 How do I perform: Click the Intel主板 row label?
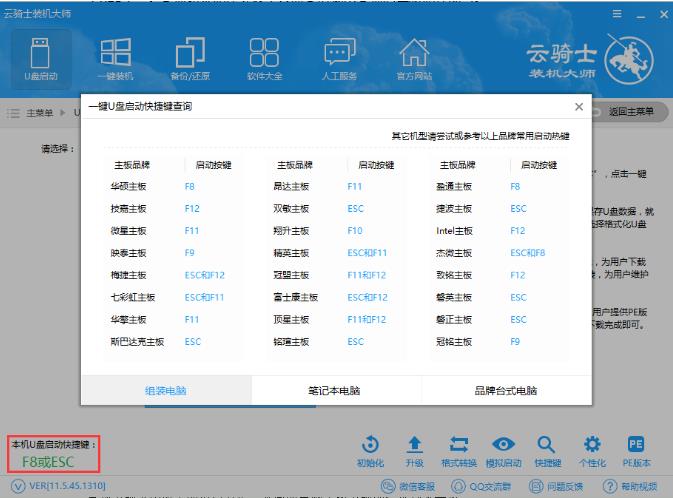[x=454, y=231]
